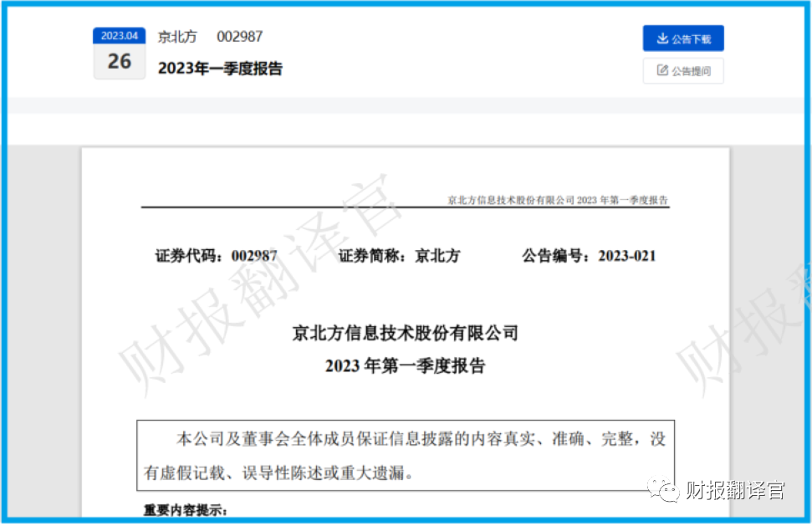Screen dimensions: 812x526
Task: Click the day number 26 in date badge
Action: pyautogui.click(x=120, y=61)
